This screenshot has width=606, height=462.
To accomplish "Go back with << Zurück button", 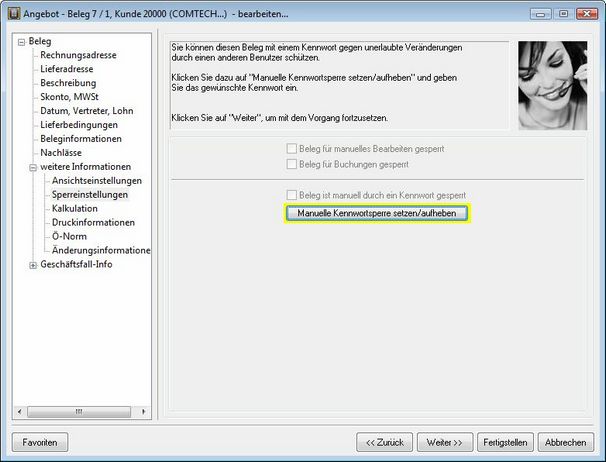I will click(x=384, y=442).
